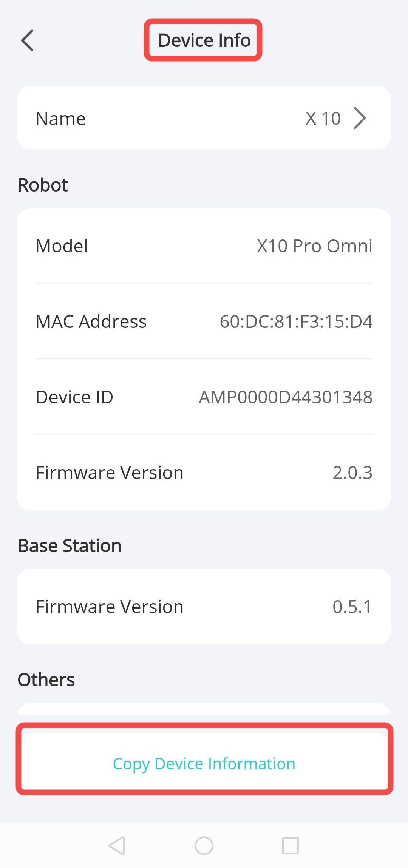
Task: Tap base station Firmware Version 0.5.1 value
Action: click(352, 607)
